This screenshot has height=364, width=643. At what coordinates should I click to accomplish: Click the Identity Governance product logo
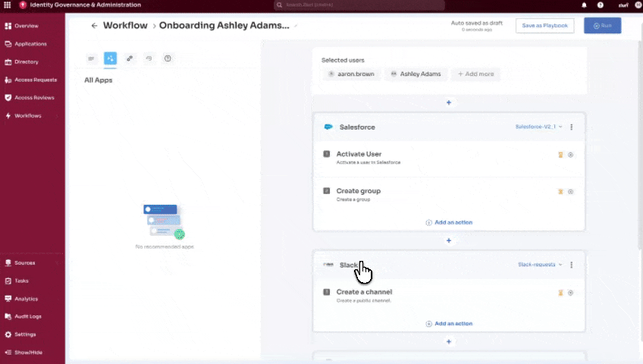click(x=23, y=5)
